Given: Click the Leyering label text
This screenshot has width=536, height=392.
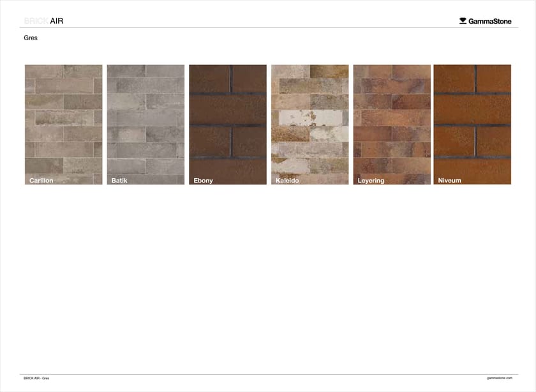Looking at the screenshot, I should (371, 180).
